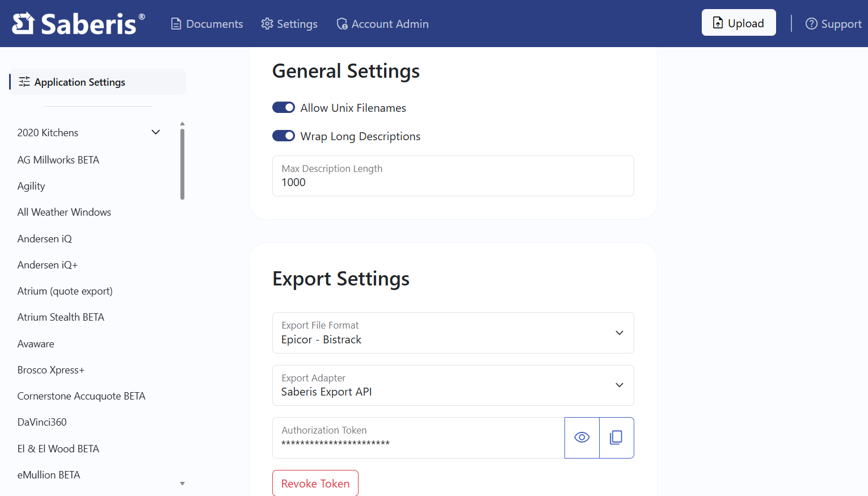Expand the 2020 Kitchens entry

click(x=155, y=132)
